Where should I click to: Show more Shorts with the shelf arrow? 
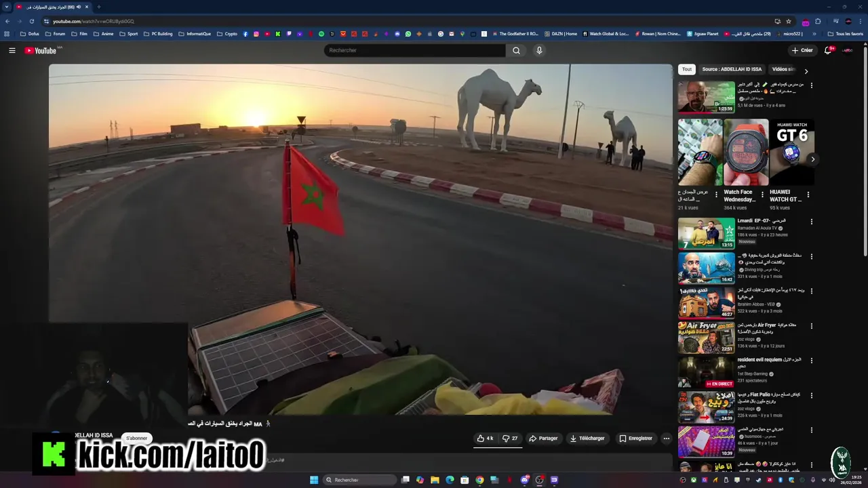point(812,159)
